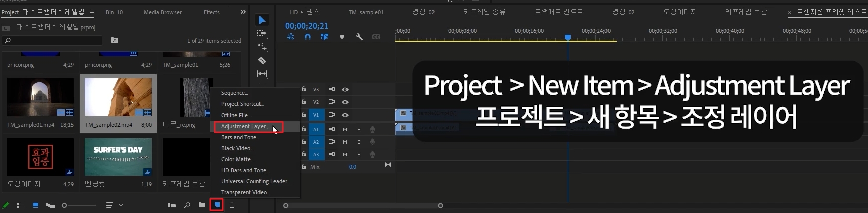Show more panel tabs via double chevron
The image size is (868, 213).
(243, 12)
